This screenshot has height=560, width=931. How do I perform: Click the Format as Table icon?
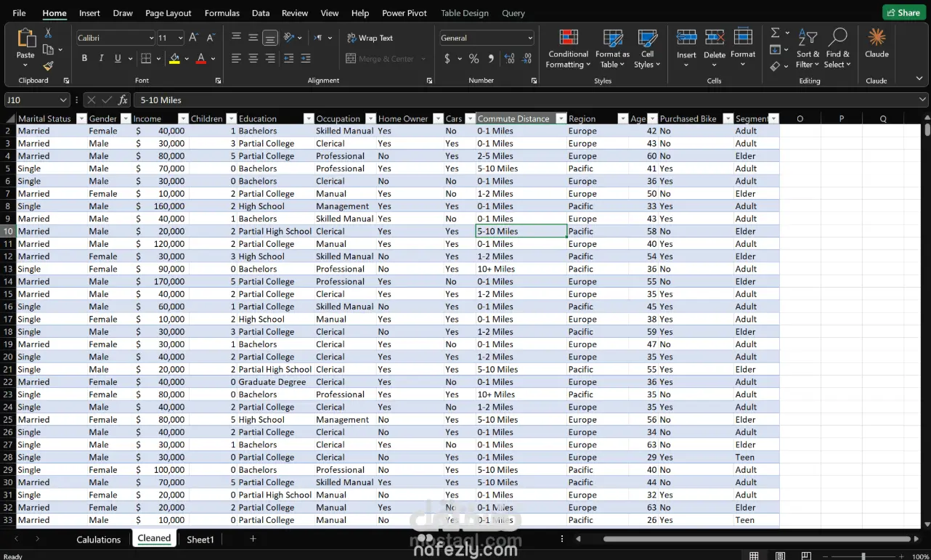(612, 38)
